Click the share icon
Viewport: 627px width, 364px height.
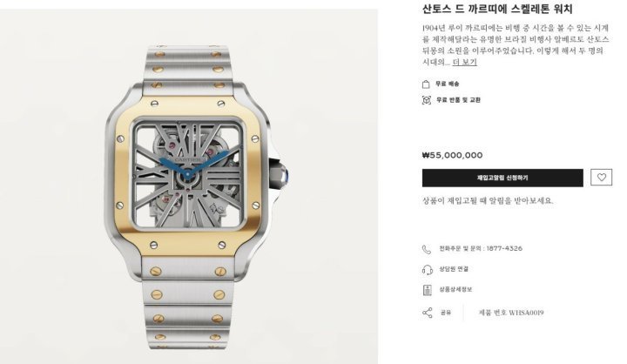pos(428,313)
